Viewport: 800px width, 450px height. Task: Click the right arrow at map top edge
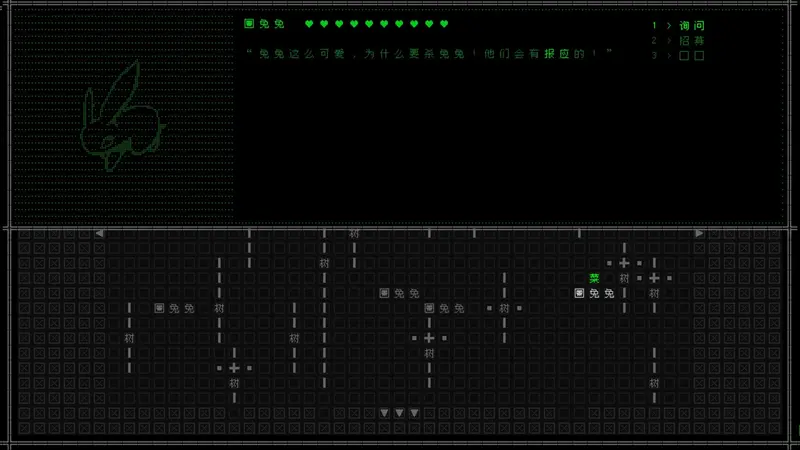[699, 233]
